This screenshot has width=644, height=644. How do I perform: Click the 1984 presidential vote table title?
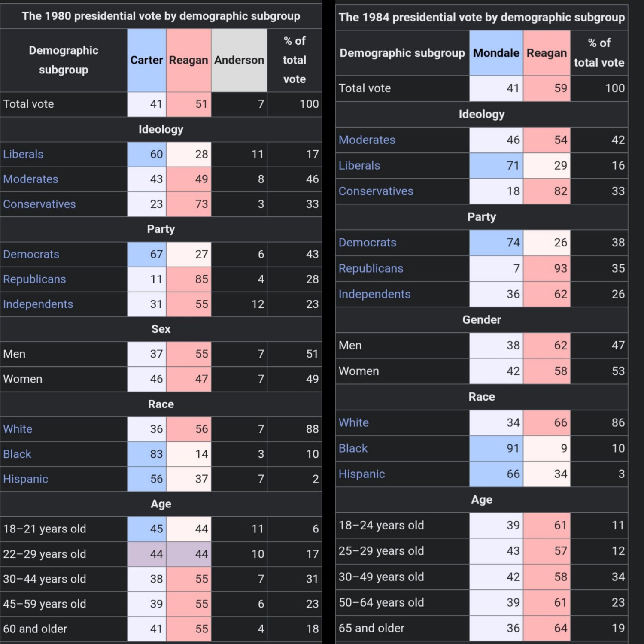point(481,18)
